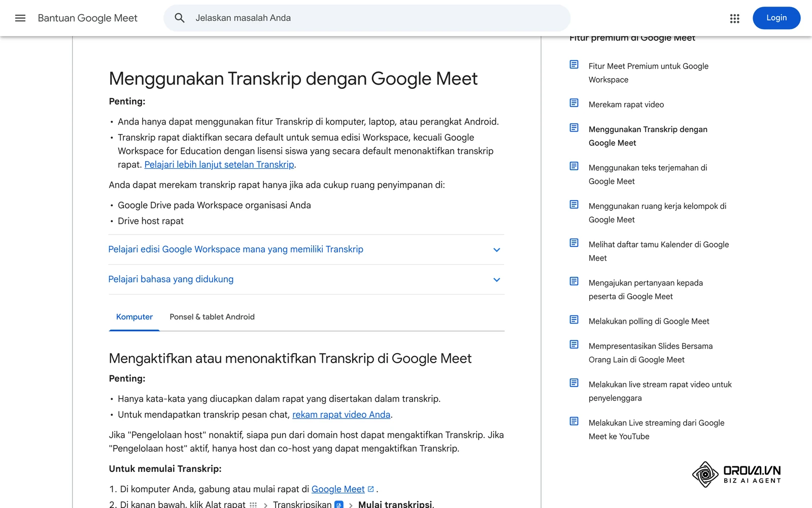Screen dimensions: 812x508
Task: Open Mengajukan pertanyaan kepada peserta article
Action: coord(646,290)
